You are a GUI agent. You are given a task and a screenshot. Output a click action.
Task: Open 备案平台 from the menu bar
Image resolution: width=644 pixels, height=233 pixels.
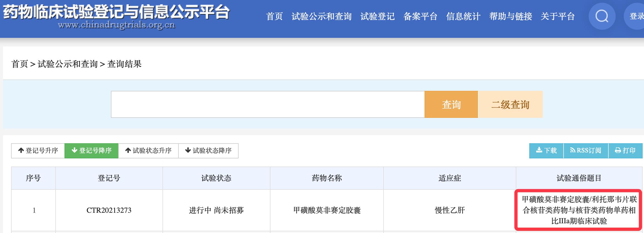pyautogui.click(x=420, y=17)
